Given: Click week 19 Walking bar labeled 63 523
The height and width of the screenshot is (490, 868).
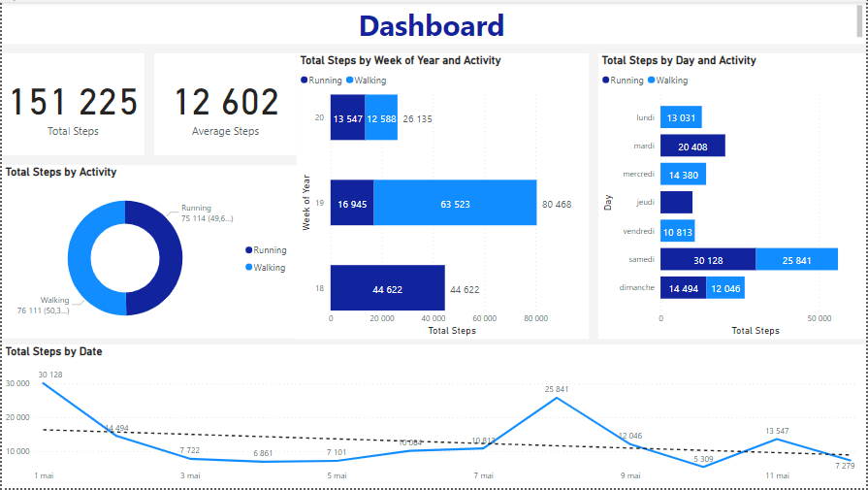Looking at the screenshot, I should click(x=455, y=204).
